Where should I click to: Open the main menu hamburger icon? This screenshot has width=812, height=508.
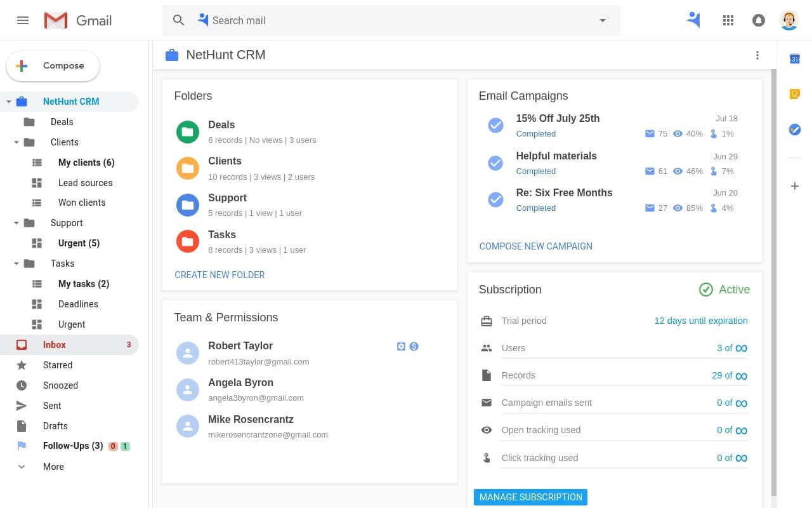coord(23,20)
